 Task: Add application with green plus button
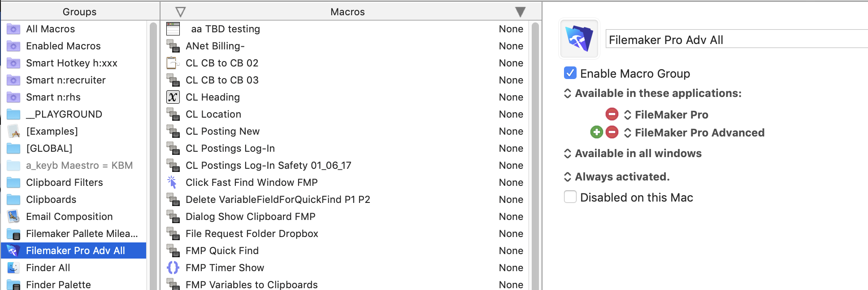point(596,132)
